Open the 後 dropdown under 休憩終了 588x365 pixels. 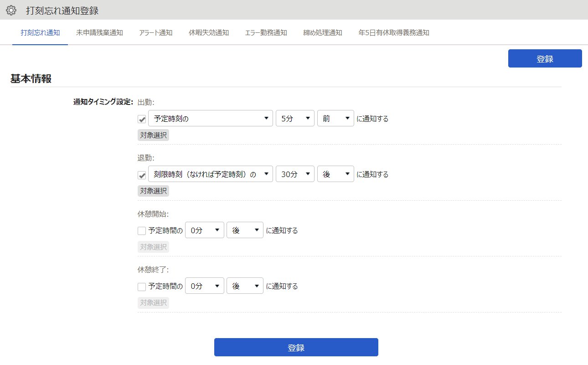click(245, 286)
